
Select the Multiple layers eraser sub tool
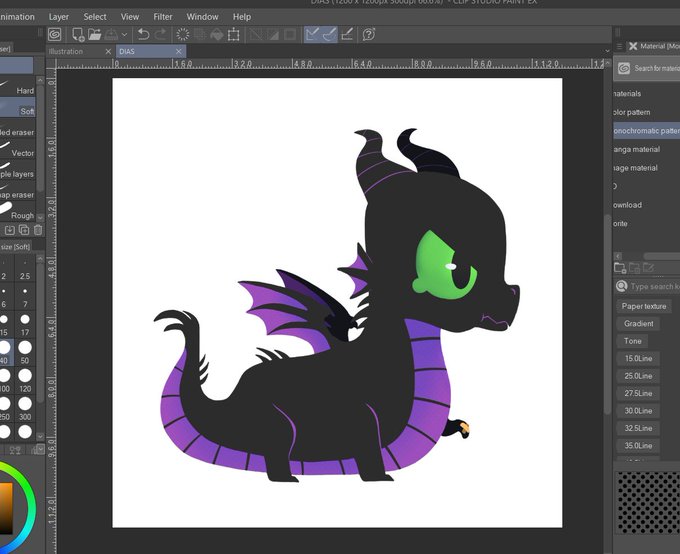pyautogui.click(x=17, y=171)
